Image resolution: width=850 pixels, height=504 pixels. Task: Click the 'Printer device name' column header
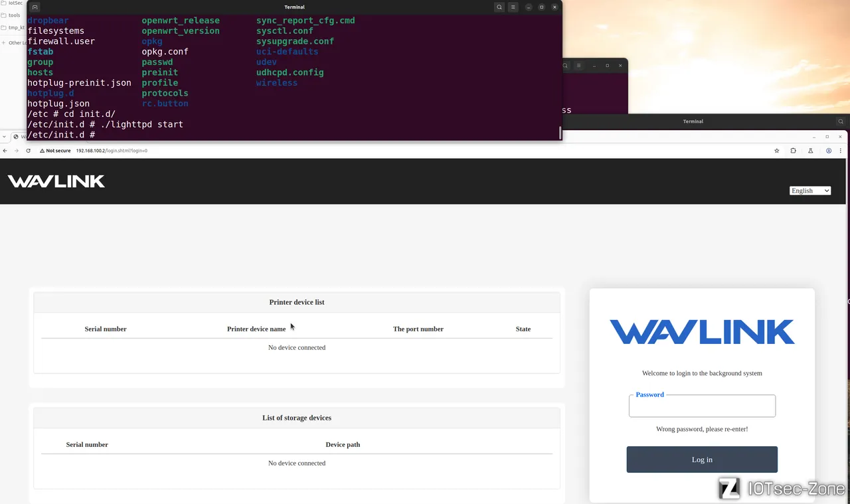[x=256, y=329]
